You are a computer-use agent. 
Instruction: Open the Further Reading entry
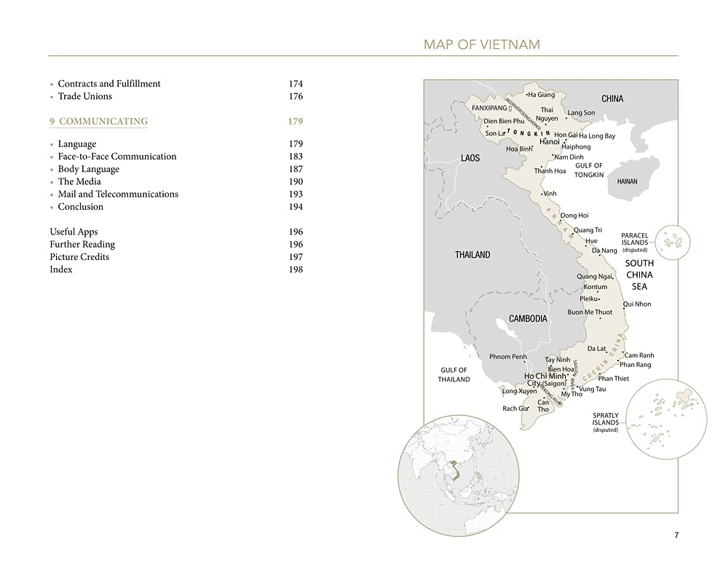[82, 245]
